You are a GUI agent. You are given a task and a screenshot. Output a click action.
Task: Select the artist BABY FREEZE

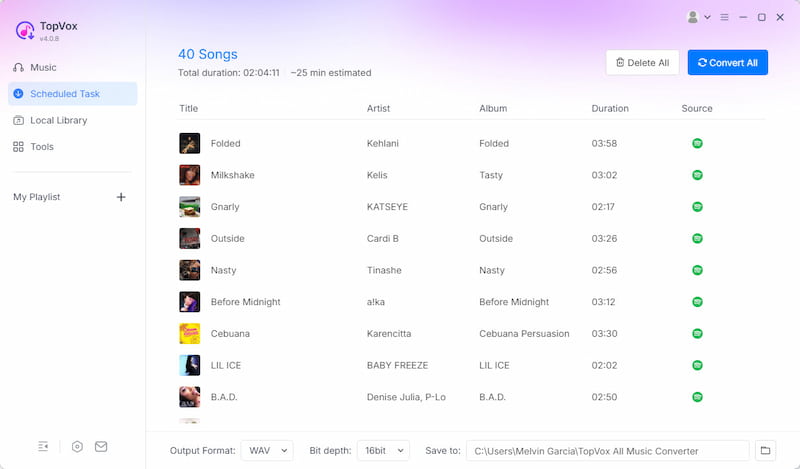[x=397, y=365]
